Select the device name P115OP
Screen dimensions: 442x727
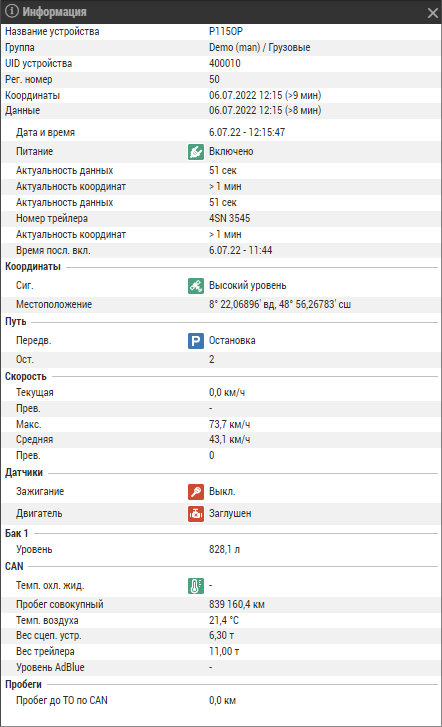click(226, 31)
